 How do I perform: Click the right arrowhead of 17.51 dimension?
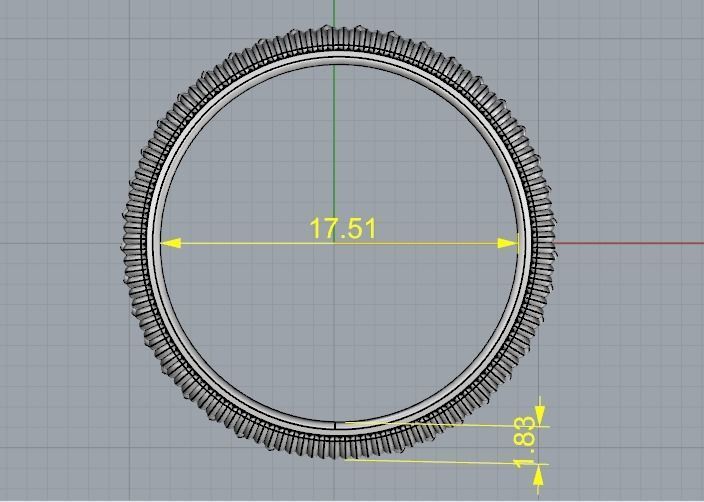tap(507, 243)
